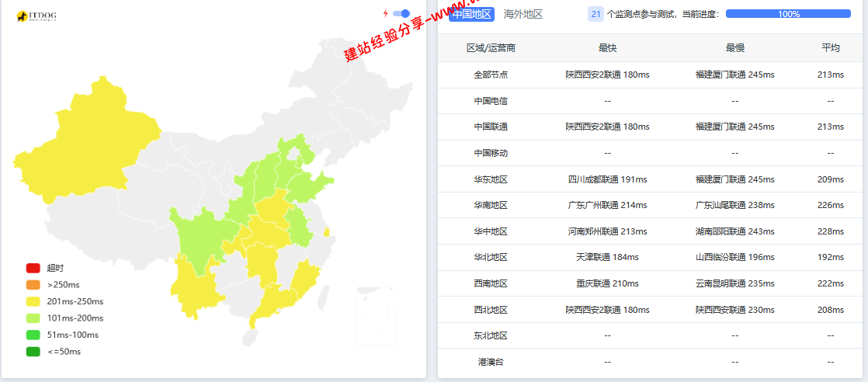Click 云南昆明联通 235ms cell

(x=735, y=283)
